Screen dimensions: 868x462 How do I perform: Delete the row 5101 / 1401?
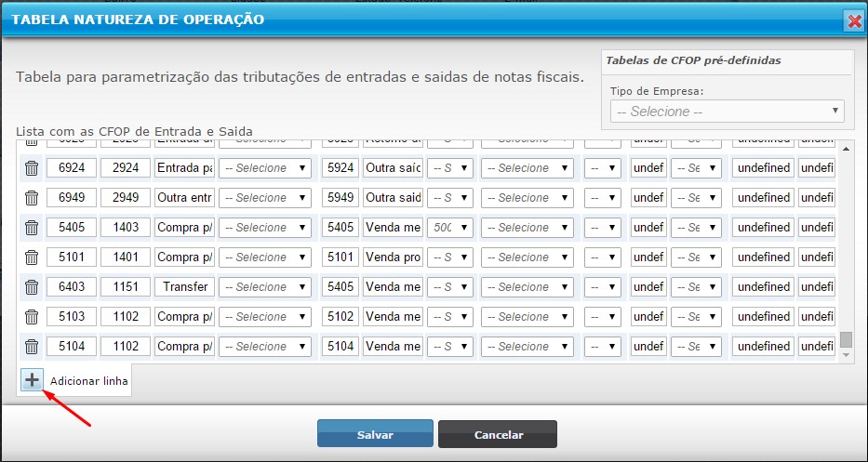[32, 257]
